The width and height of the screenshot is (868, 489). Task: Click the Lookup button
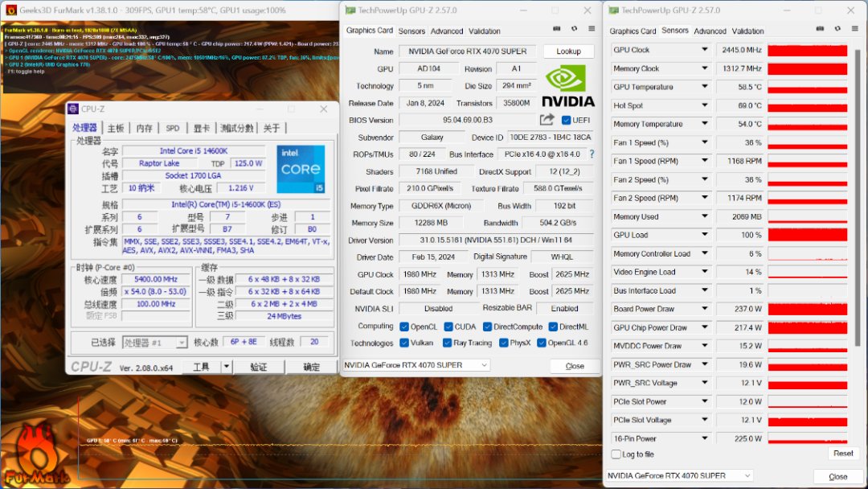(568, 51)
